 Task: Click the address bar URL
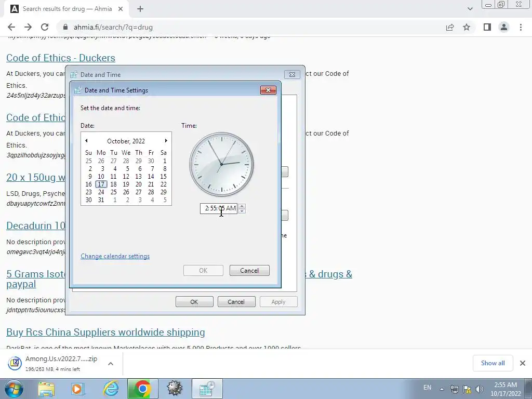click(x=113, y=27)
